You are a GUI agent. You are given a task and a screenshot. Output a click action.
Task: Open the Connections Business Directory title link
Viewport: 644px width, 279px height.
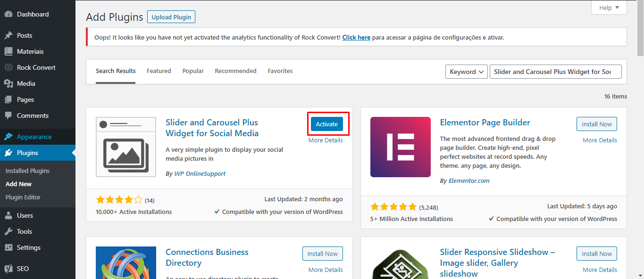pyautogui.click(x=207, y=257)
